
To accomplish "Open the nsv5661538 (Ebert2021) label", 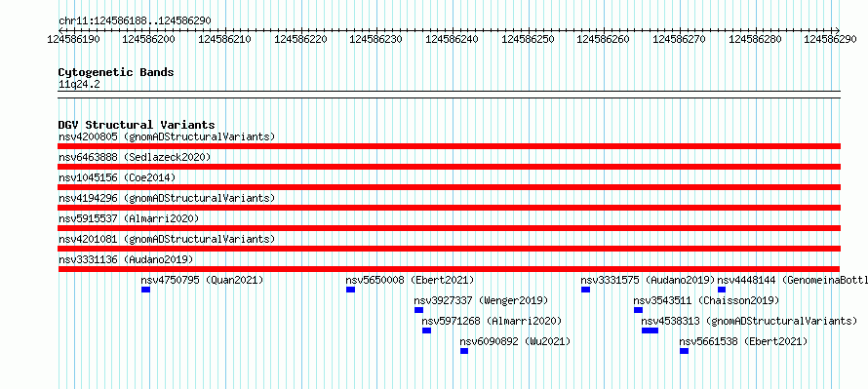I will pos(743,341).
